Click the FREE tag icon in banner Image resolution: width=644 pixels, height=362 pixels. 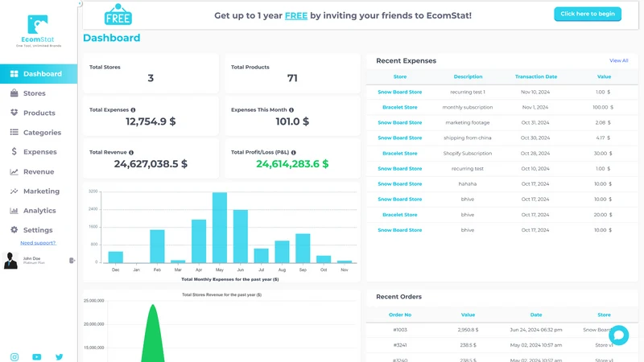coord(118,14)
